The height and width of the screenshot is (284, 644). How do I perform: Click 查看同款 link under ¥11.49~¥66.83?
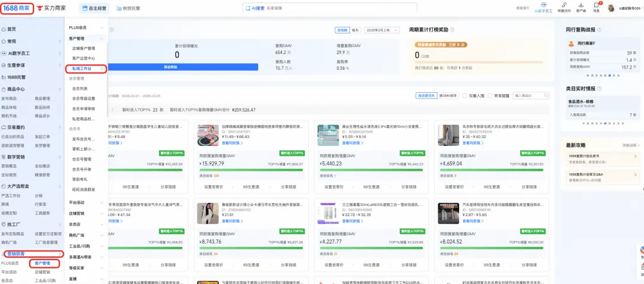click(232, 143)
